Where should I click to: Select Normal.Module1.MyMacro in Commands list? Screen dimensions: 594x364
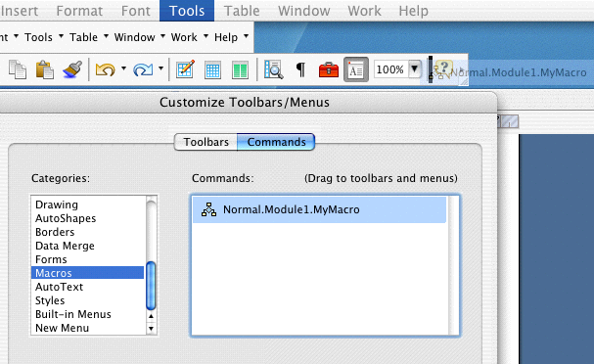319,209
